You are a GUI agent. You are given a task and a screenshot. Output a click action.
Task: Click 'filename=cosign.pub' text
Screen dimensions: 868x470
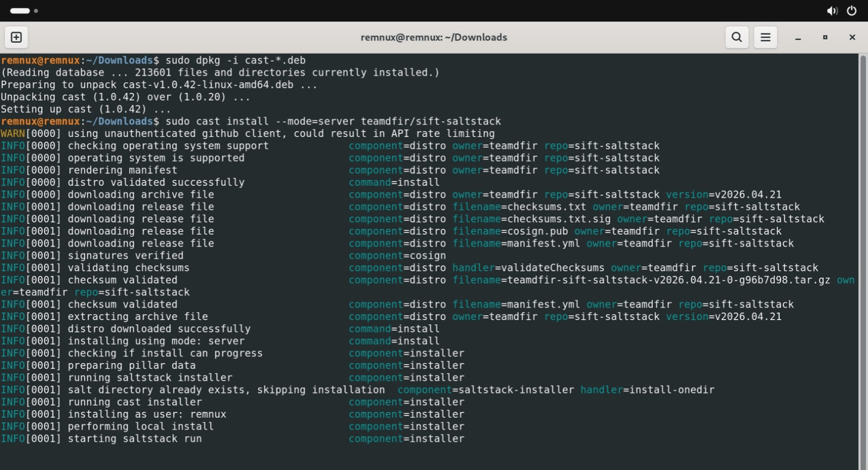[x=510, y=231]
